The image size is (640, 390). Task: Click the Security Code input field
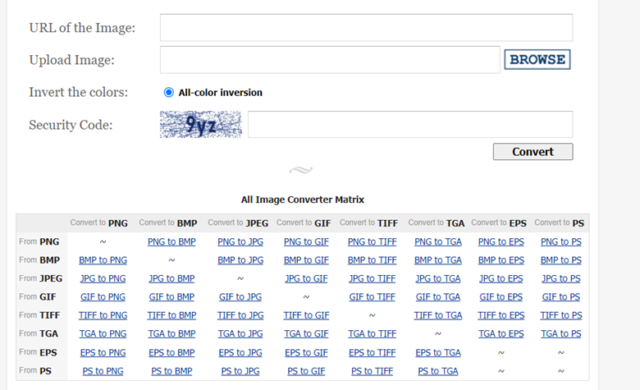coord(410,124)
